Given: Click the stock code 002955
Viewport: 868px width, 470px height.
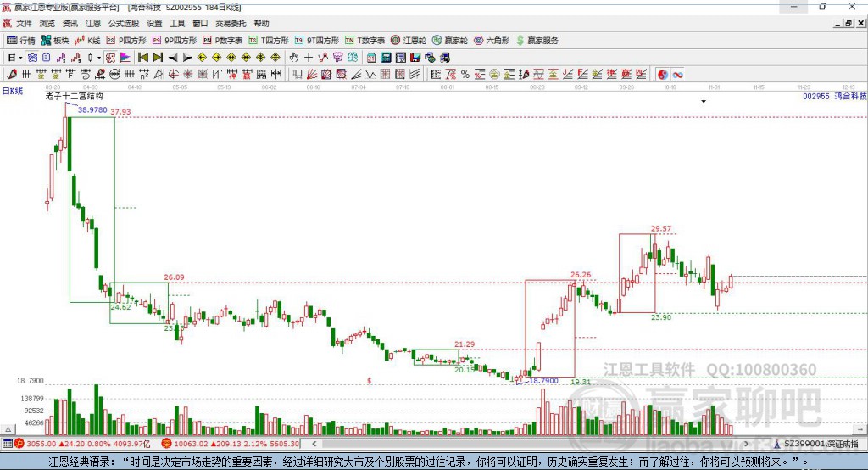Looking at the screenshot, I should click(816, 96).
